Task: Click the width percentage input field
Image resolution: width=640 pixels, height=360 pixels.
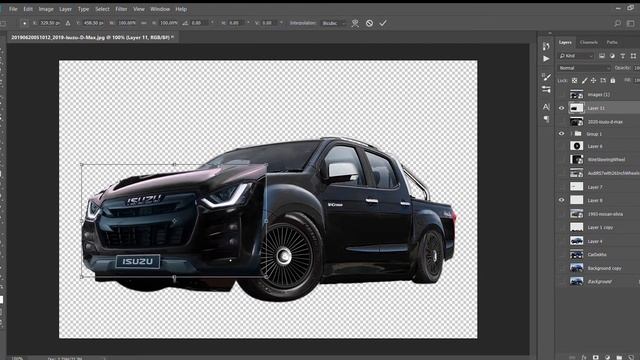Action: click(x=127, y=23)
